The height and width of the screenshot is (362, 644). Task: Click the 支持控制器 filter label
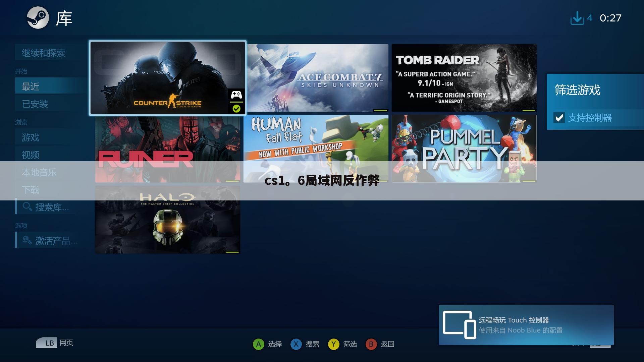click(x=590, y=118)
